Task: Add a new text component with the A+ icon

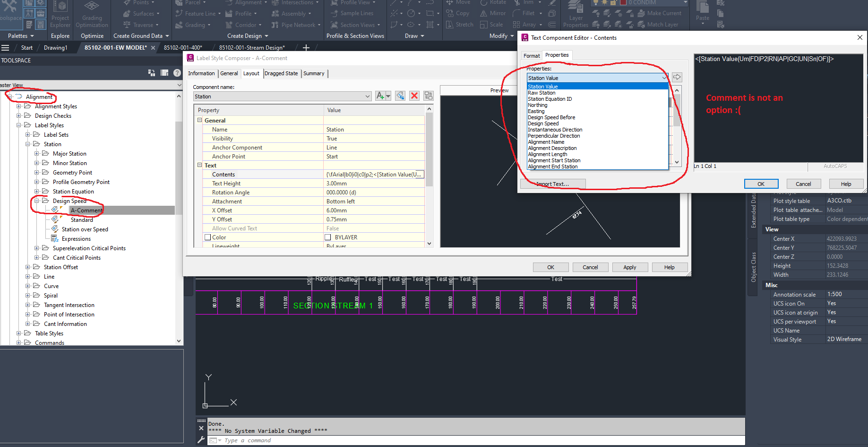Action: (380, 96)
